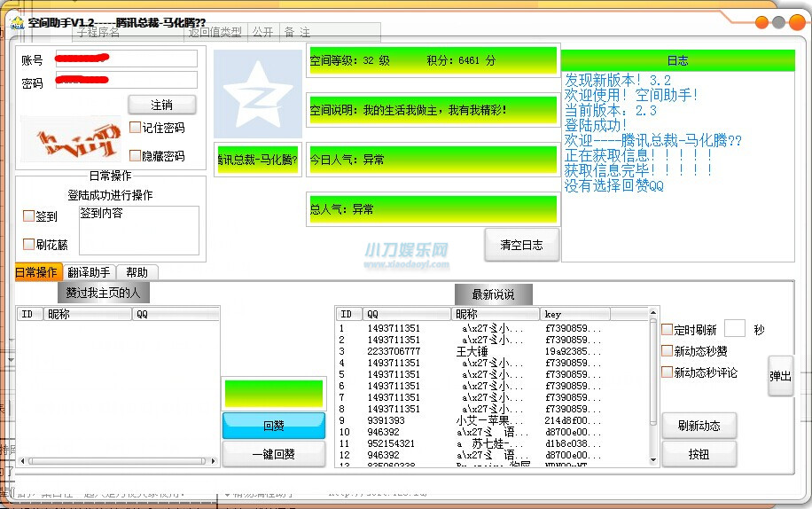
Task: Select row 10 with QQ 946392
Action: pyautogui.click(x=492, y=432)
